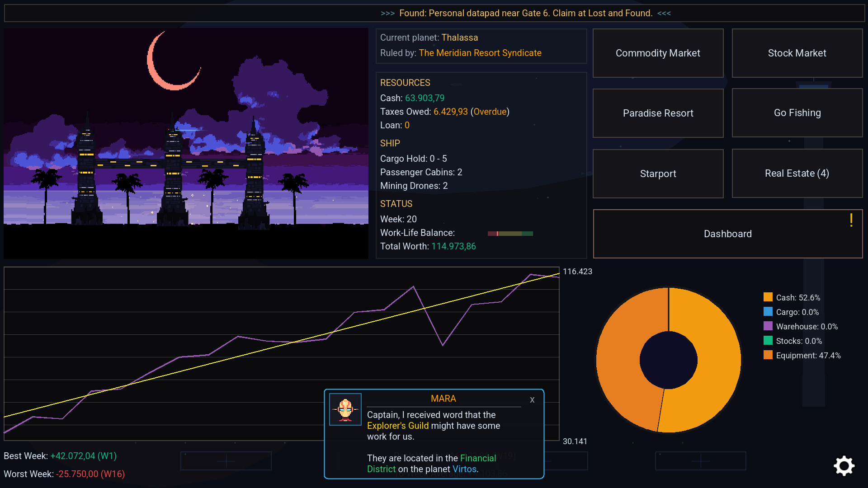Click the Cash: 52.6% legend label

pos(798,298)
